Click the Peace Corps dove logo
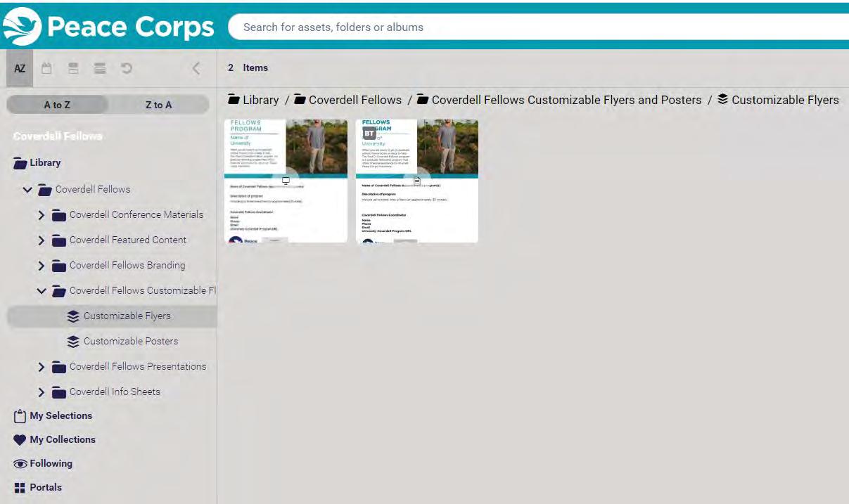Screen dimensions: 849x504 [x=21, y=27]
